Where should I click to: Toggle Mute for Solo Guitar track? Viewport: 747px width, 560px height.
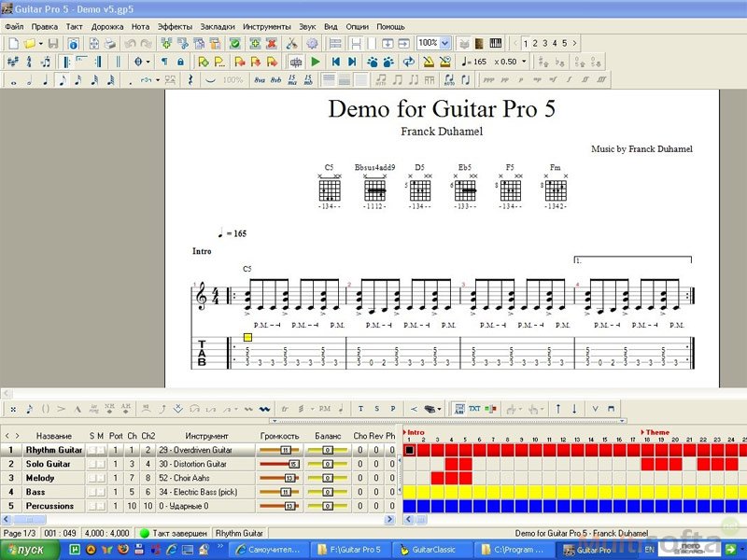(x=101, y=464)
